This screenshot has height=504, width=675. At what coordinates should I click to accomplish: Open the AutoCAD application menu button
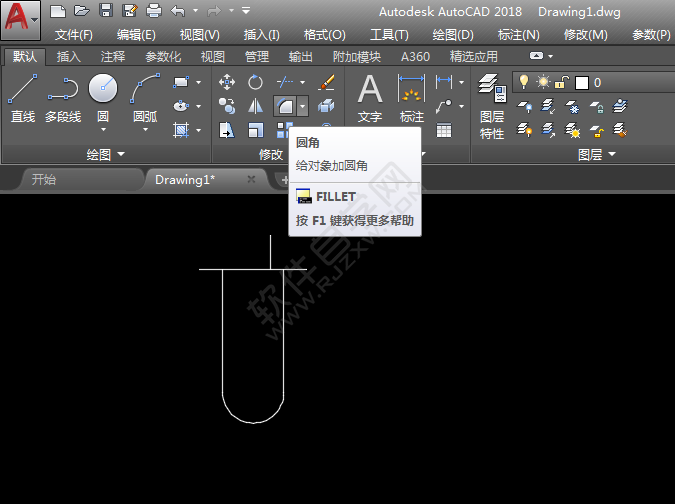20,20
